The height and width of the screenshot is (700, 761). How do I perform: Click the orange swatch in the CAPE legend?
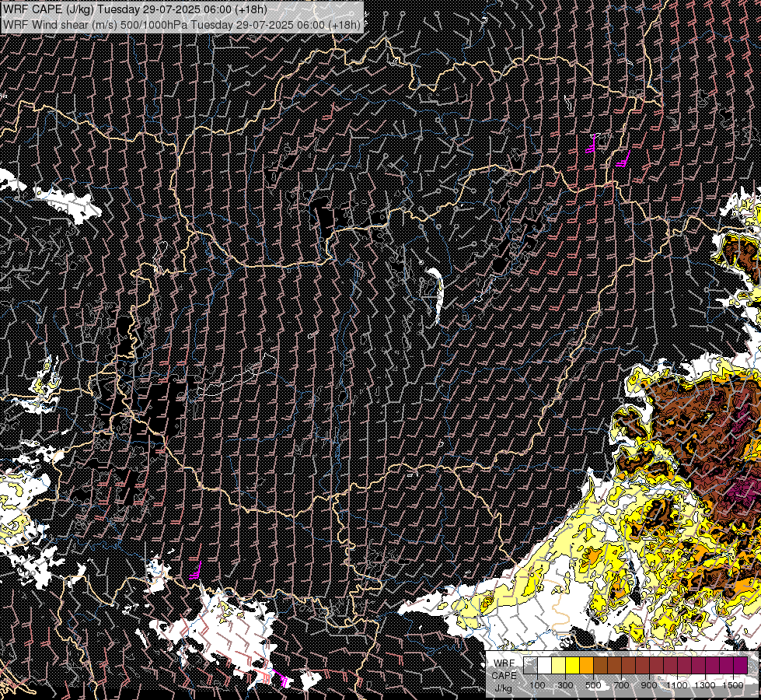click(x=586, y=665)
